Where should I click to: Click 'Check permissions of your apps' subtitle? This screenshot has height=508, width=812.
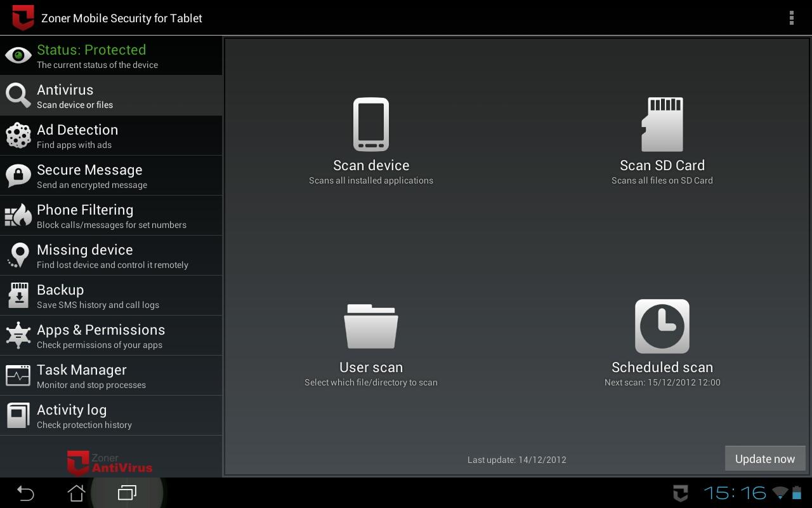point(100,345)
